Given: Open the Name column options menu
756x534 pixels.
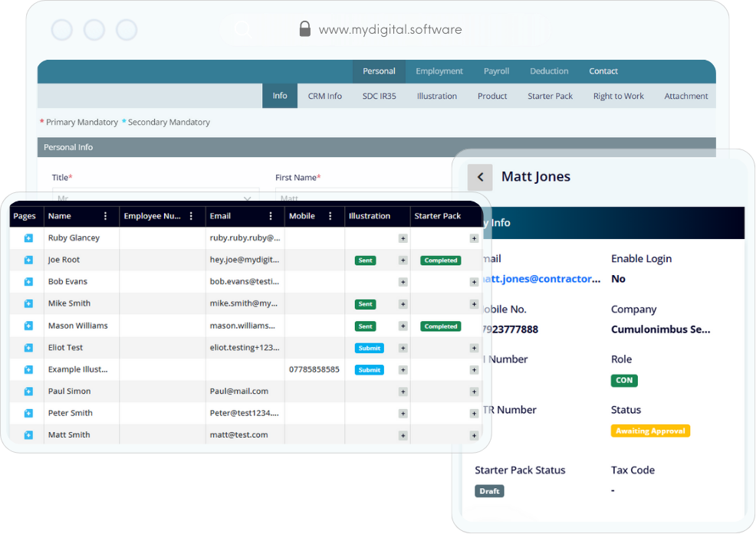Looking at the screenshot, I should (x=106, y=216).
